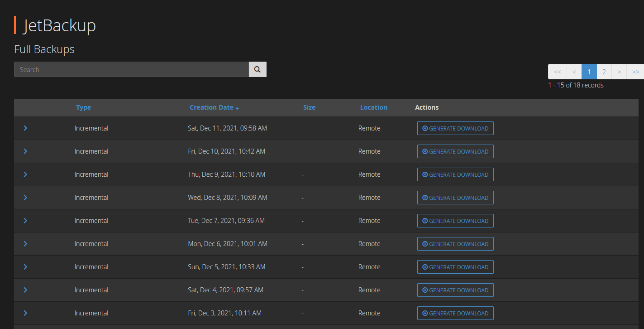Image resolution: width=644 pixels, height=329 pixels.
Task: Generate download for Dec 8, 2021 backup
Action: tap(455, 198)
